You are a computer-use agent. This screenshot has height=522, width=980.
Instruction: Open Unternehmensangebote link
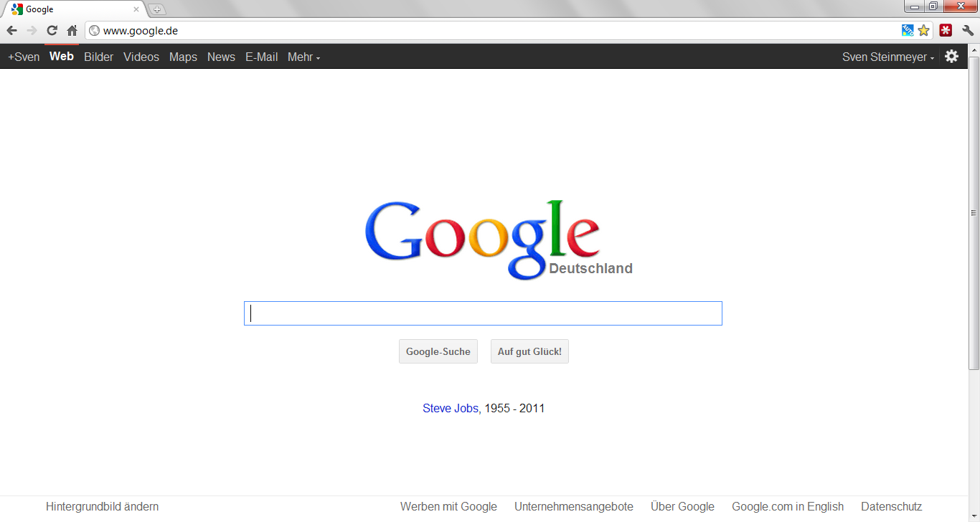tap(574, 506)
